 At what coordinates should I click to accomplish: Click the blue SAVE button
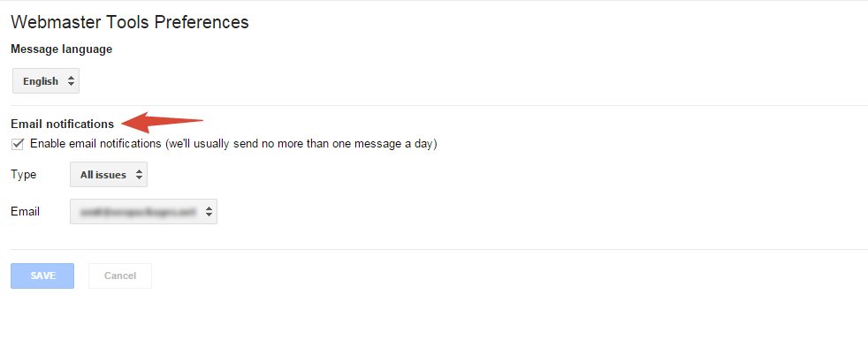pyautogui.click(x=42, y=276)
